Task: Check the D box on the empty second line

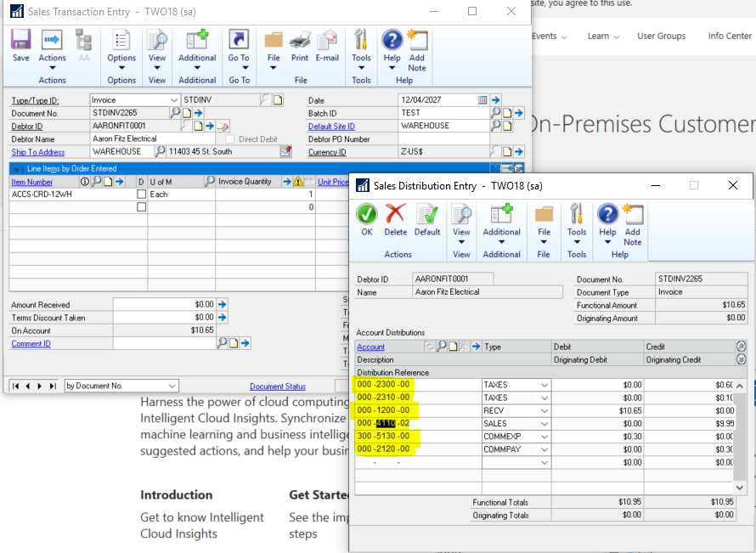Action: 142,207
